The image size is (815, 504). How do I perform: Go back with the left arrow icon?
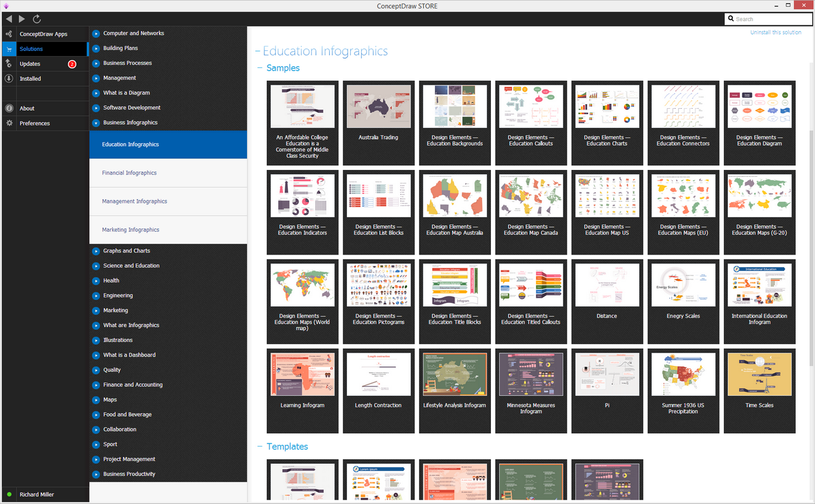tap(9, 19)
